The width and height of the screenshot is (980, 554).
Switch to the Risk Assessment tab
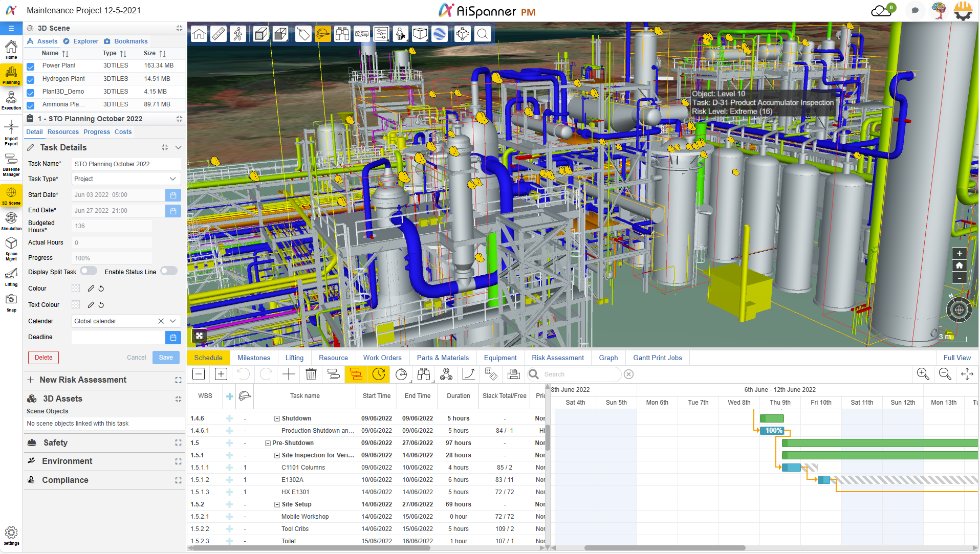pos(557,358)
